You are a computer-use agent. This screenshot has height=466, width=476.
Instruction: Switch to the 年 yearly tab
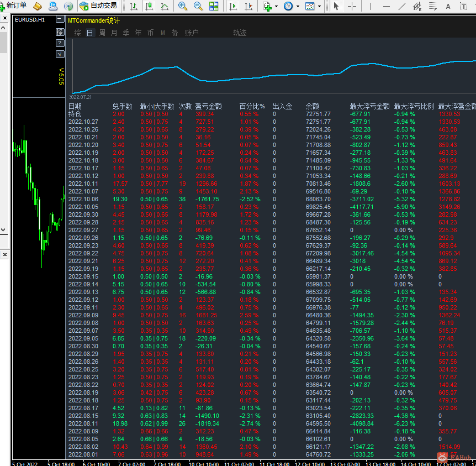click(139, 33)
